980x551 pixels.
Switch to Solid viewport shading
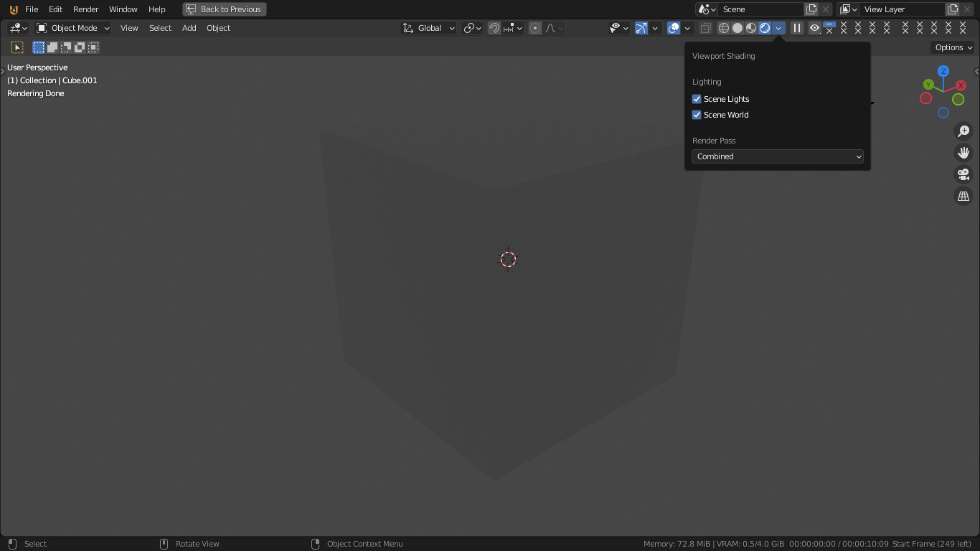click(x=738, y=28)
